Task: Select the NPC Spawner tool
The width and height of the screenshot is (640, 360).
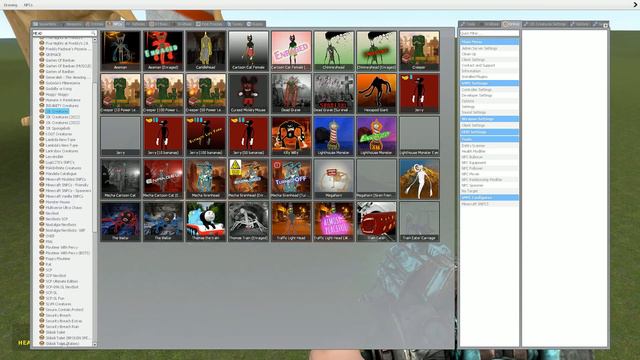Action: coord(489,185)
